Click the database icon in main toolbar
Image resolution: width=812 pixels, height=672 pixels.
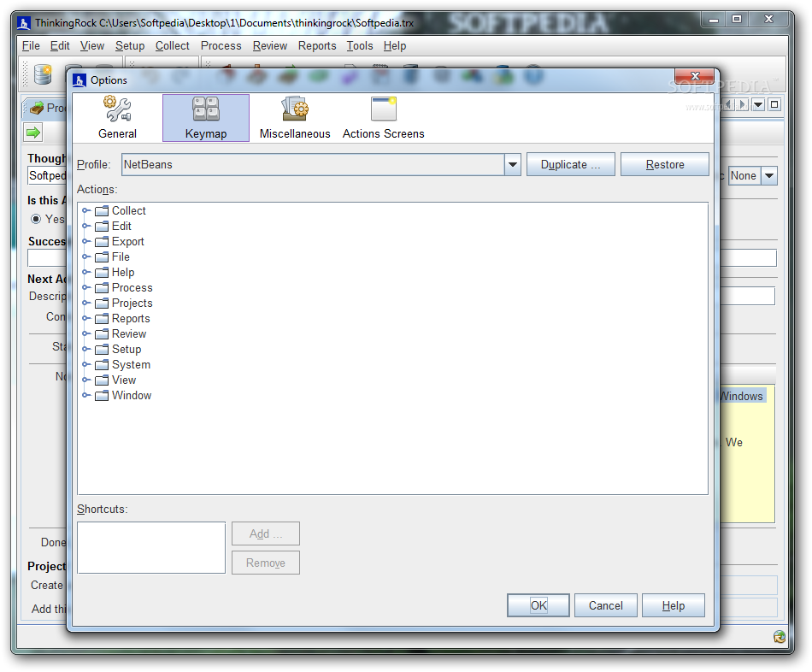(x=43, y=74)
